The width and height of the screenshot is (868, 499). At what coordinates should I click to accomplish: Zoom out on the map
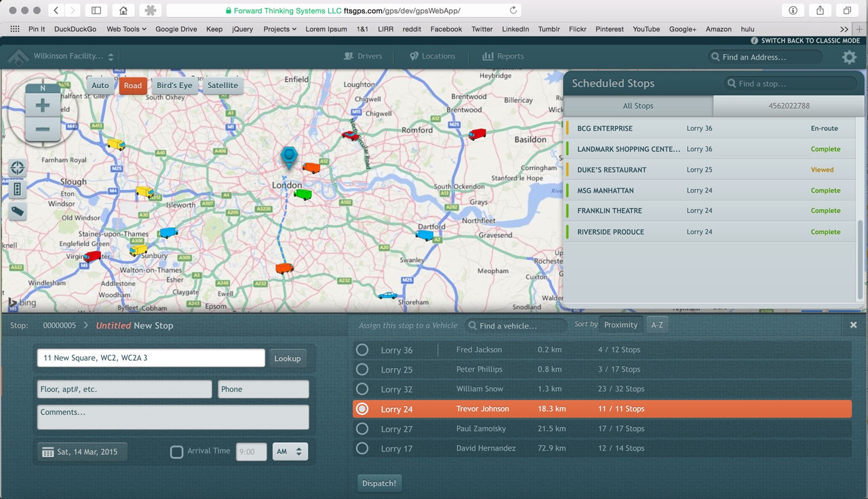[x=43, y=129]
